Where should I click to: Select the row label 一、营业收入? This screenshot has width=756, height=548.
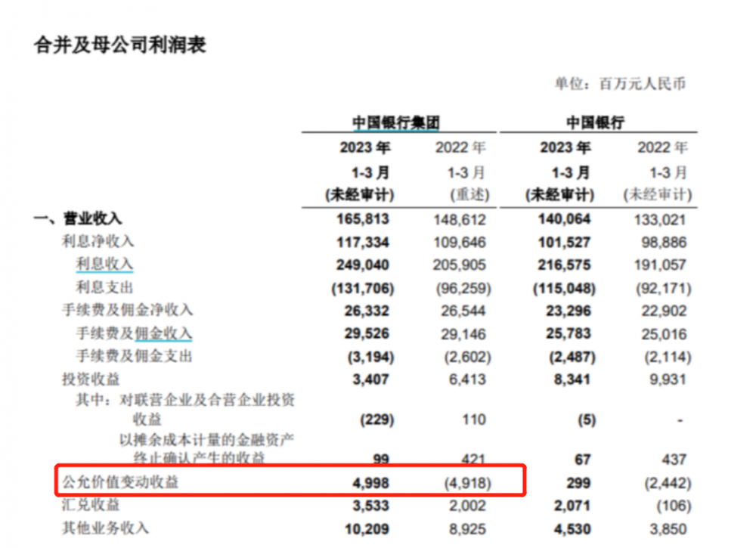pyautogui.click(x=78, y=218)
